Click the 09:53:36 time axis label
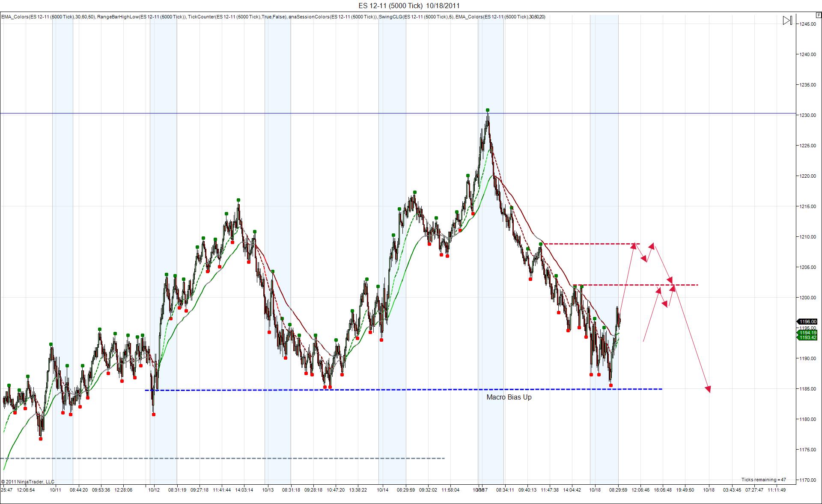This screenshot has width=822, height=504. click(x=101, y=490)
